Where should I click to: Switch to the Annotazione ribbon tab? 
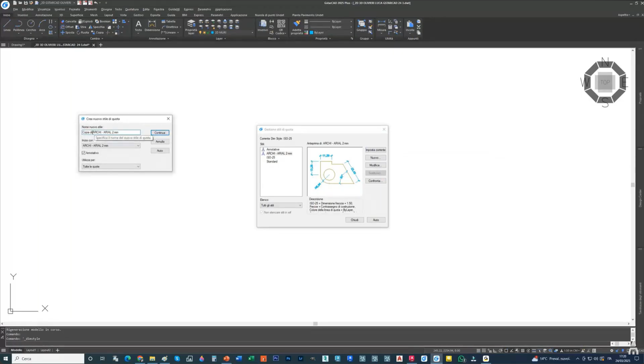coord(44,15)
